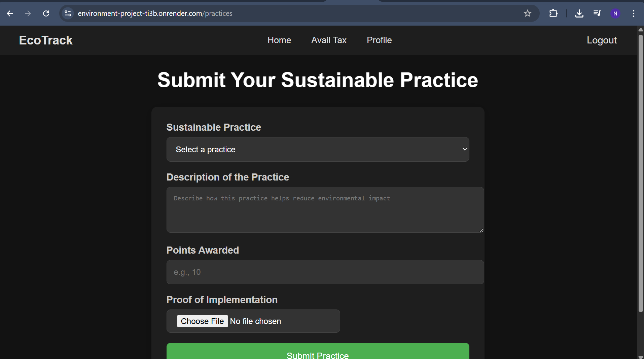
Task: Click the browser forward arrow
Action: pyautogui.click(x=28, y=13)
